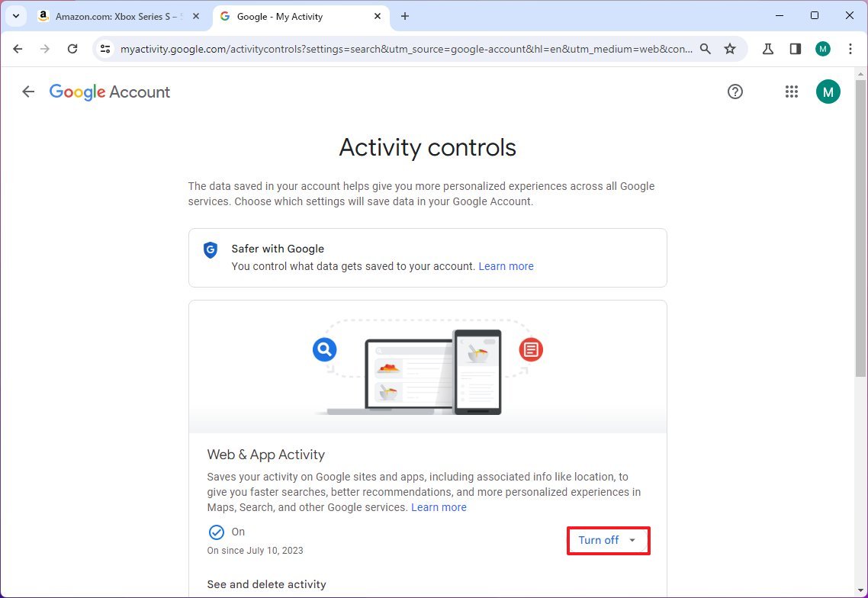Screen dimensions: 868x598
Task: Click the search magnifier in address bar
Action: 706,49
